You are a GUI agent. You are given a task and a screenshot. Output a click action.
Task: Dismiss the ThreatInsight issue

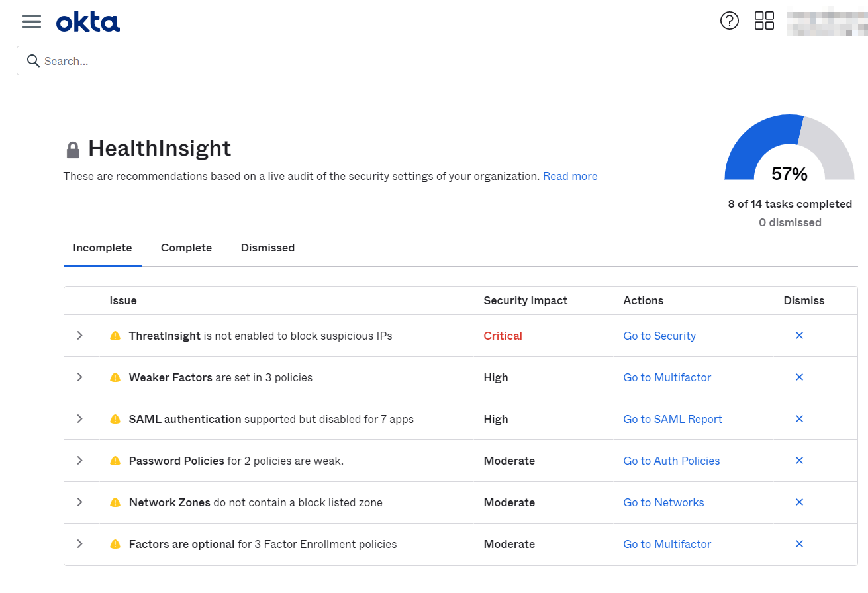799,336
